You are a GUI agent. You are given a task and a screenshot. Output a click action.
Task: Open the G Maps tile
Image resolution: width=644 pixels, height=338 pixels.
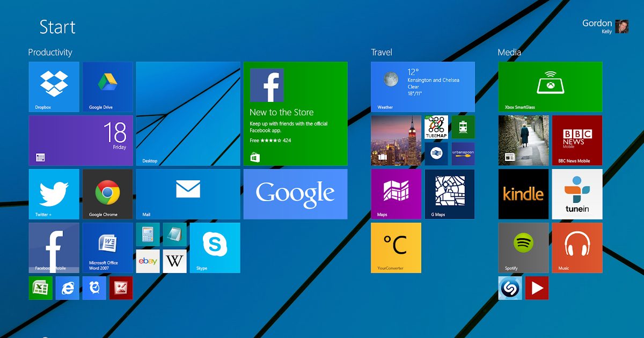pos(450,194)
